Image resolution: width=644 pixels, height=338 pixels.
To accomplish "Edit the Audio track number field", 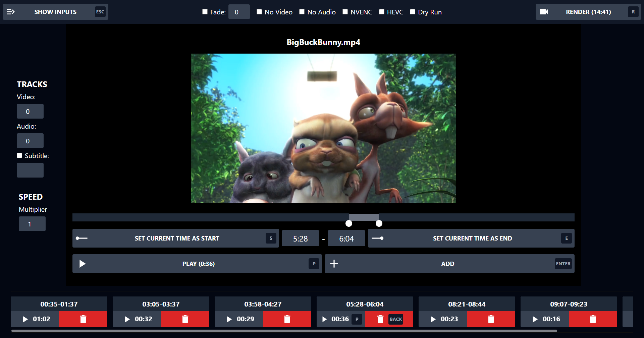I will point(30,141).
